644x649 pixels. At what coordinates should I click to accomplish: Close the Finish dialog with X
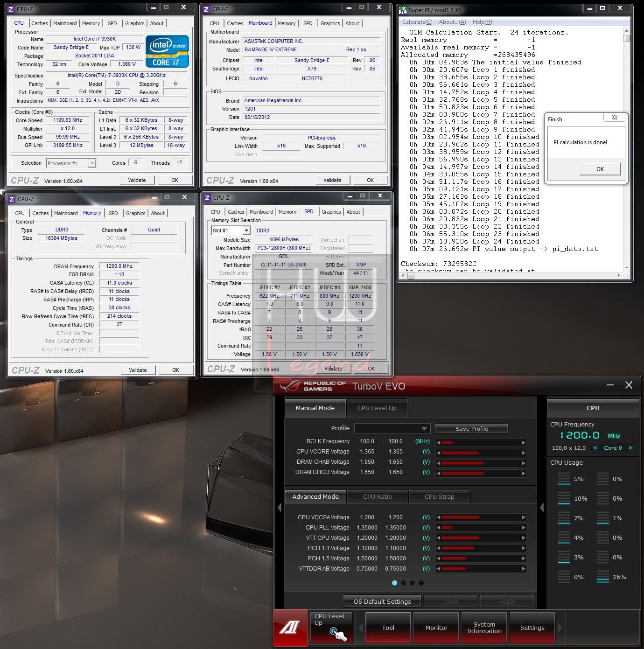click(615, 117)
